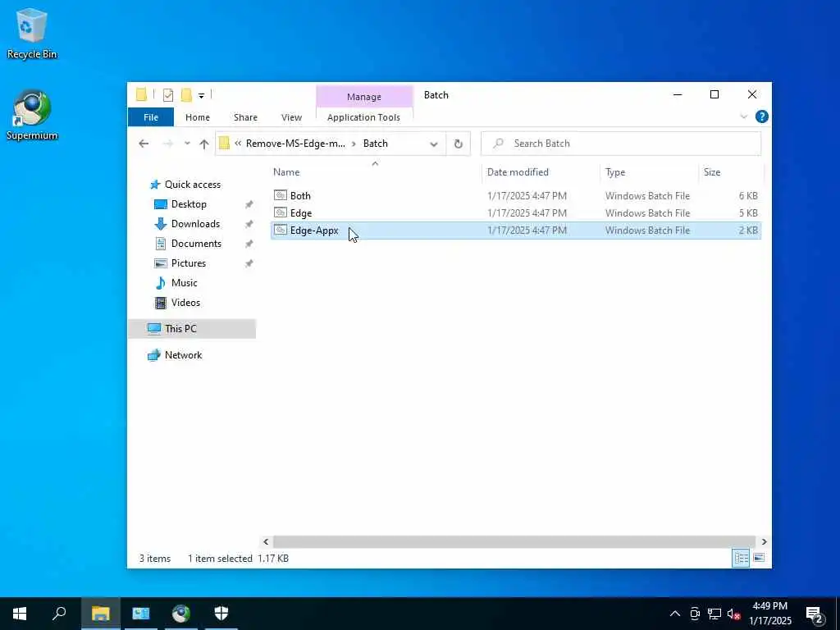Click the horizontal scrollbar right arrow
Viewport: 840px width, 630px height.
pos(764,541)
